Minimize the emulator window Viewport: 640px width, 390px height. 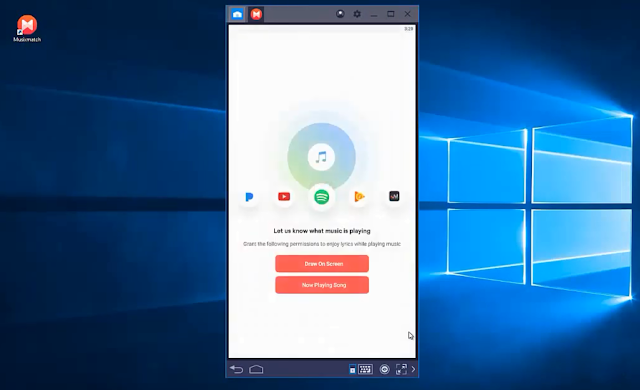373,15
